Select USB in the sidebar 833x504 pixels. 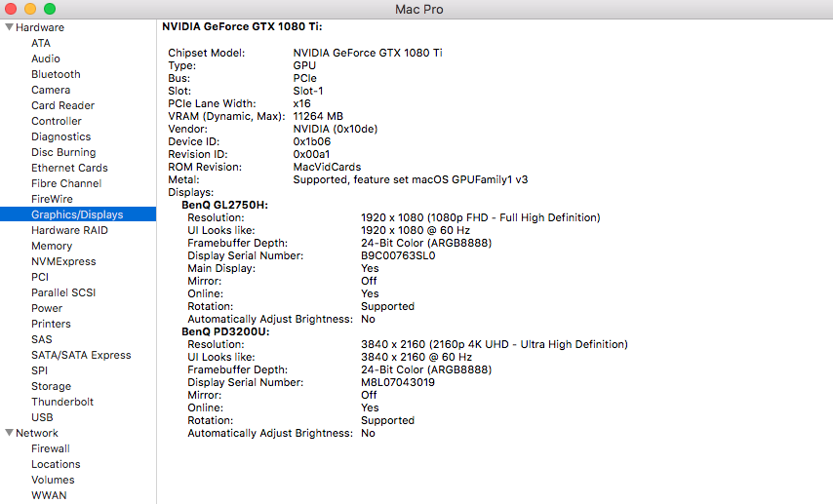(42, 417)
